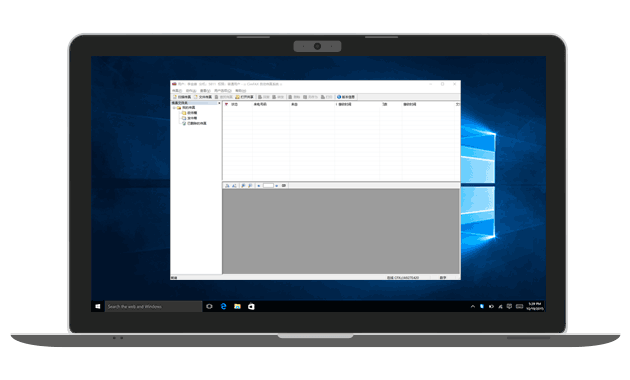Click the red filter flag column header

point(226,104)
